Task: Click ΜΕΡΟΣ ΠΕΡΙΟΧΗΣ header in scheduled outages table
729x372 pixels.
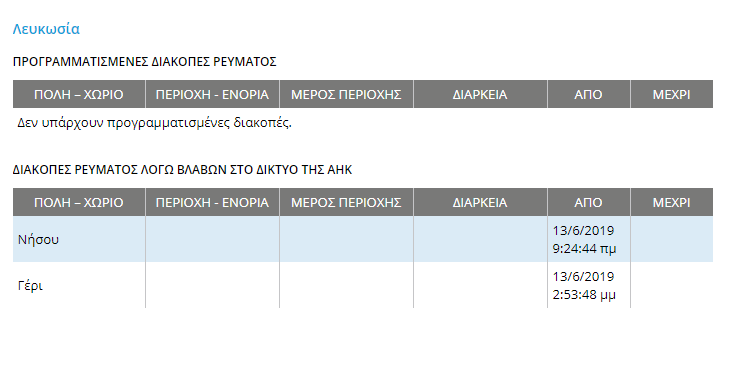Action: [346, 94]
